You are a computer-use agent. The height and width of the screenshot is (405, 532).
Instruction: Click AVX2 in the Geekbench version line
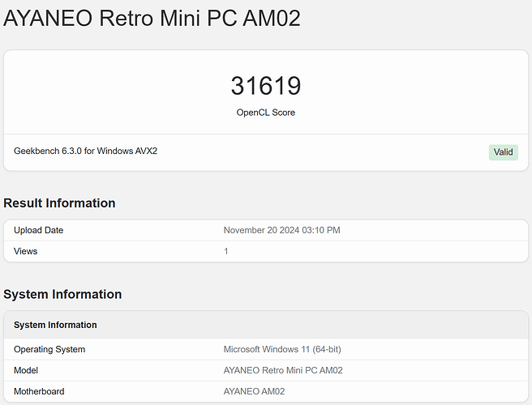click(145, 151)
